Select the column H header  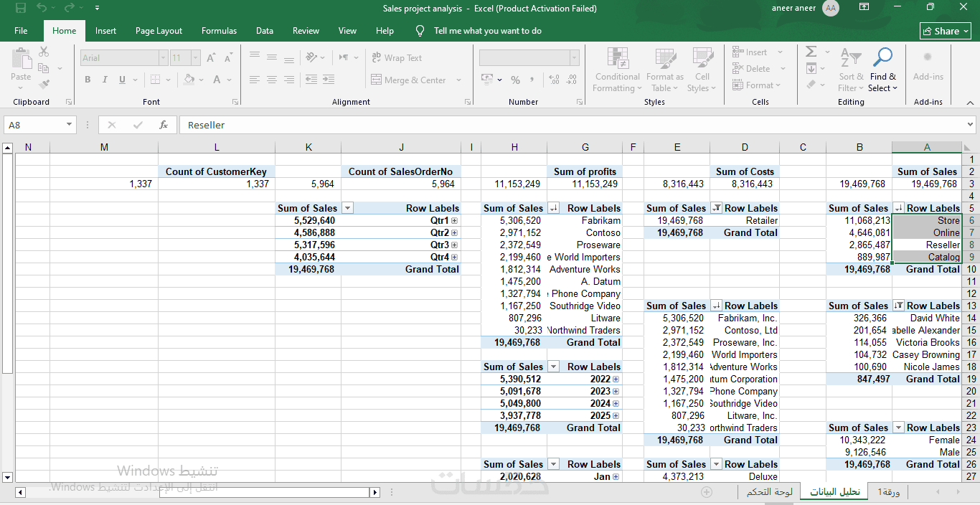tap(514, 147)
